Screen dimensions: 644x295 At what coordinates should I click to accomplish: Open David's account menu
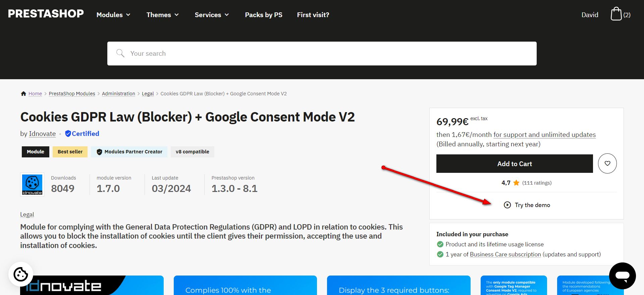point(590,15)
